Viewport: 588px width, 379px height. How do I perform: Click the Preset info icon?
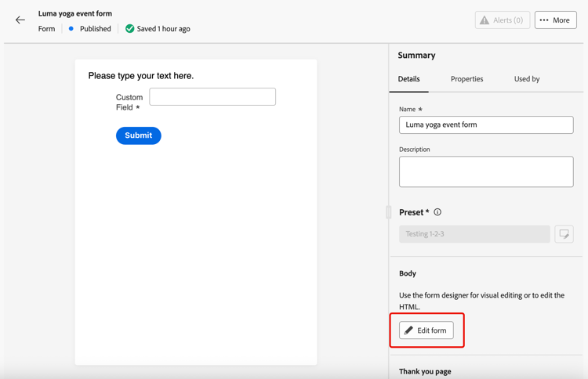437,212
